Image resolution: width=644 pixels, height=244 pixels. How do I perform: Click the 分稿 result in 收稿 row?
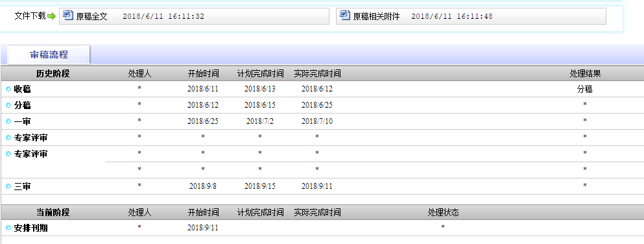tap(585, 89)
